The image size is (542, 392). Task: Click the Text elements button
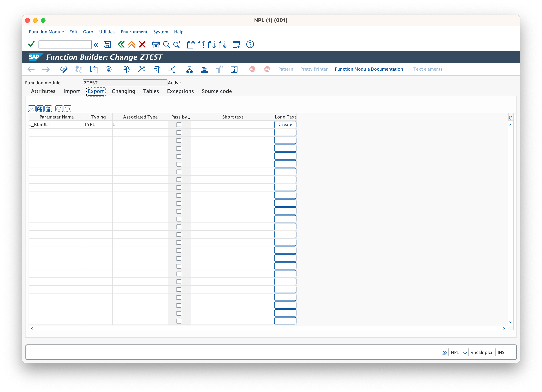(x=427, y=69)
